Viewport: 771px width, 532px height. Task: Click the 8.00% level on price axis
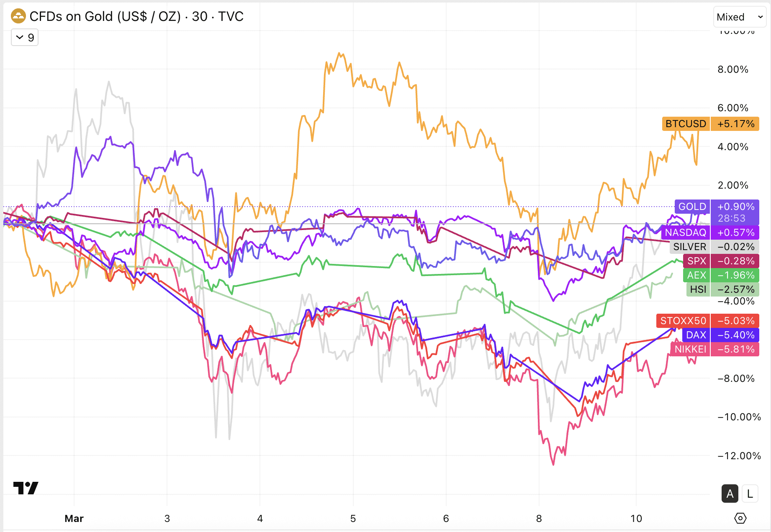732,69
